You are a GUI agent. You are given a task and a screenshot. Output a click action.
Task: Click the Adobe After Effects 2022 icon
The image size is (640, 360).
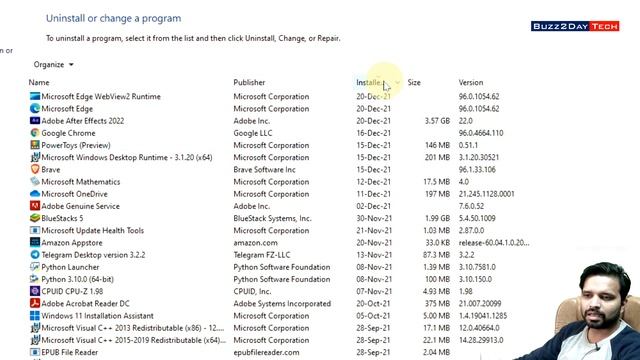(x=35, y=121)
